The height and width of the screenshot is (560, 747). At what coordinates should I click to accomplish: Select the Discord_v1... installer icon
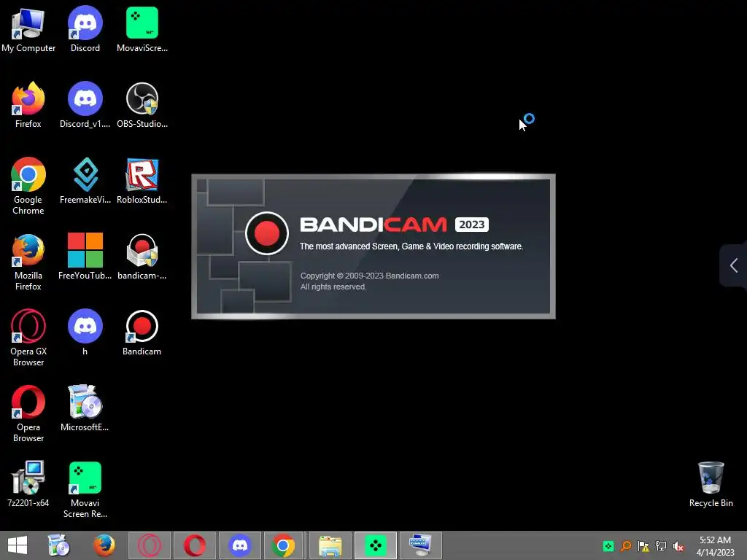point(85,105)
